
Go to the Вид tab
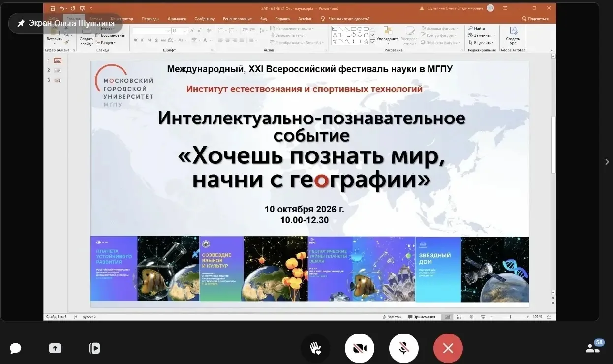264,19
